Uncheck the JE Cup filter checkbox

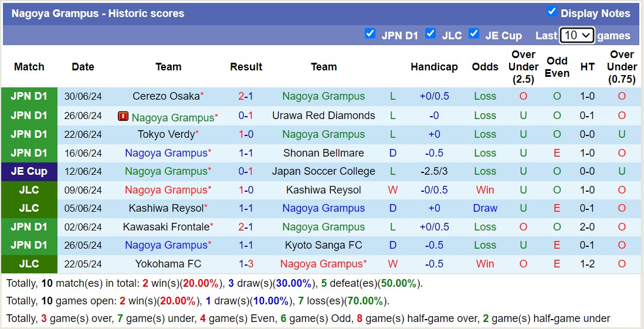(x=473, y=33)
